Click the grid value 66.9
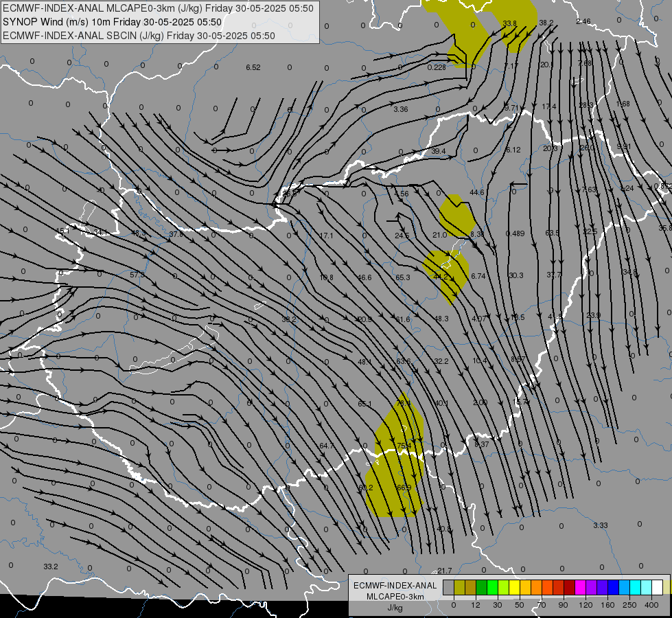Viewport: 672px width, 618px height. click(x=404, y=488)
